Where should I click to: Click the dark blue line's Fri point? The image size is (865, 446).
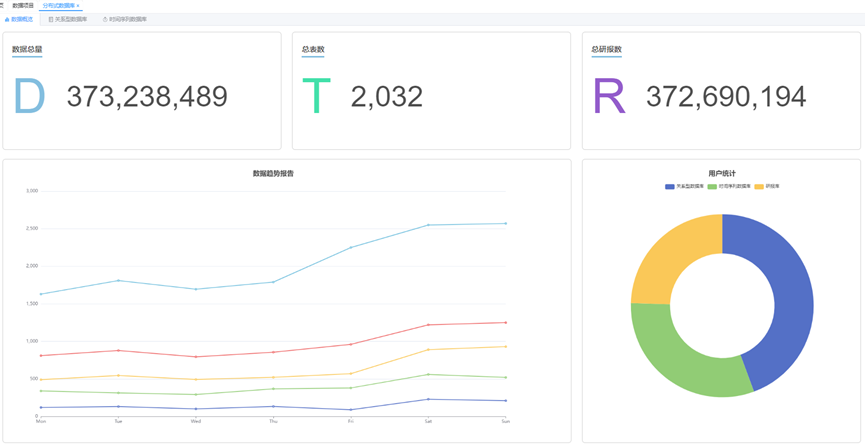[x=350, y=410]
